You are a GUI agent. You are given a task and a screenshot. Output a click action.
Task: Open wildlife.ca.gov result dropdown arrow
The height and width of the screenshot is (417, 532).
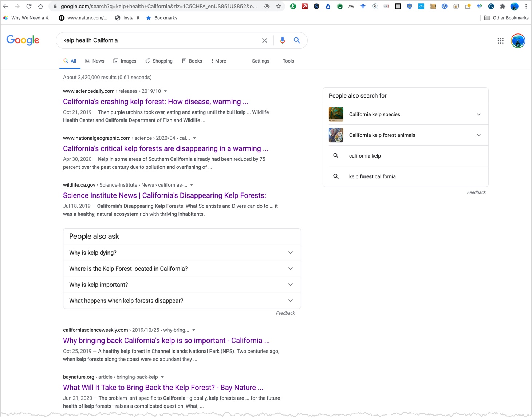[x=192, y=185]
